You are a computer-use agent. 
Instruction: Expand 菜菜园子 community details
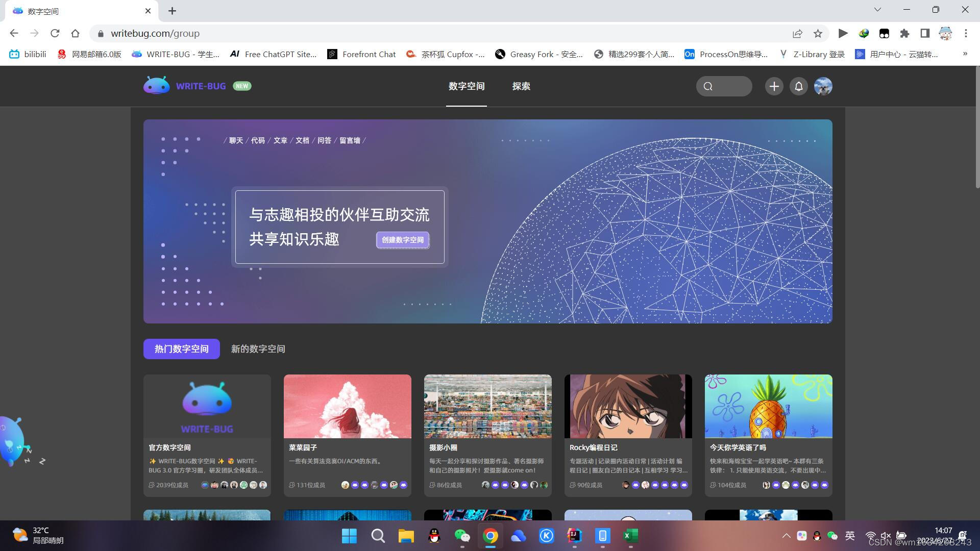click(347, 435)
